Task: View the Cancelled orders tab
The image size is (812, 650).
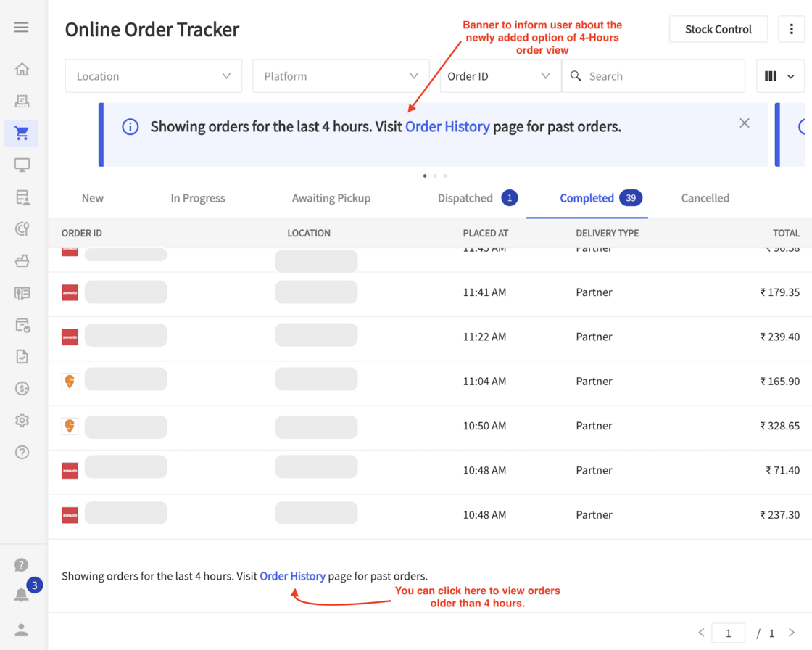Action: (704, 198)
